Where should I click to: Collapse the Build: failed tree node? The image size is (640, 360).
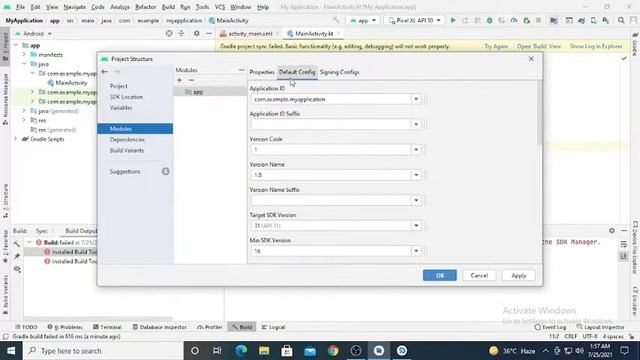click(x=29, y=242)
